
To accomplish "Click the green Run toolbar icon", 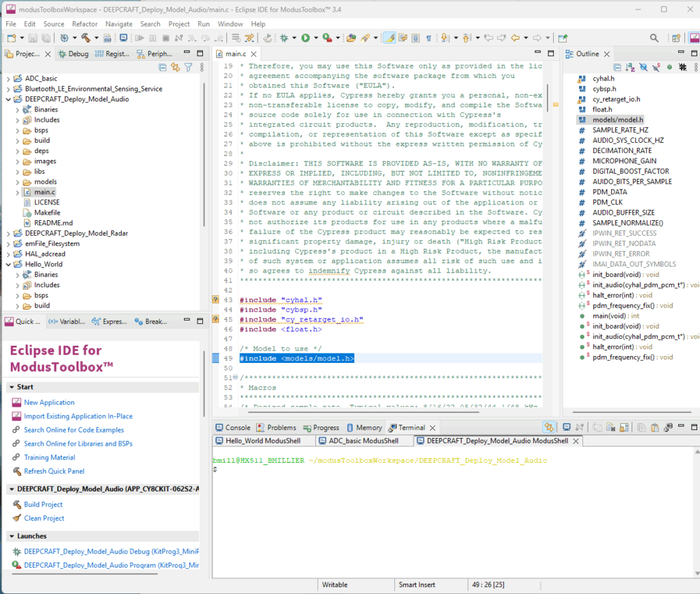I will tap(306, 38).
